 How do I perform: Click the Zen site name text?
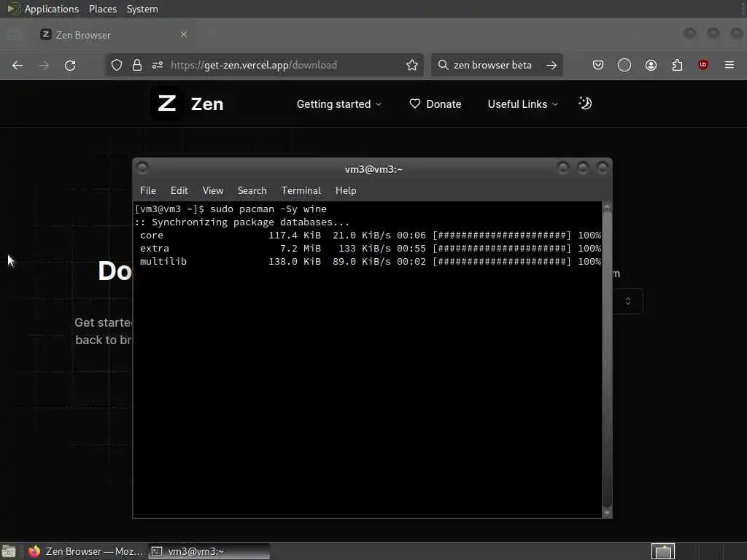point(207,104)
